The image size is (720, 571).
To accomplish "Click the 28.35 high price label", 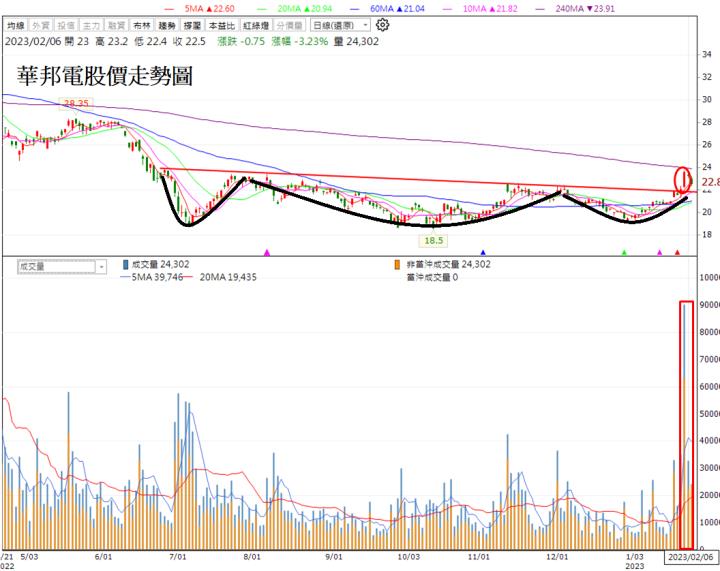I will [x=76, y=103].
